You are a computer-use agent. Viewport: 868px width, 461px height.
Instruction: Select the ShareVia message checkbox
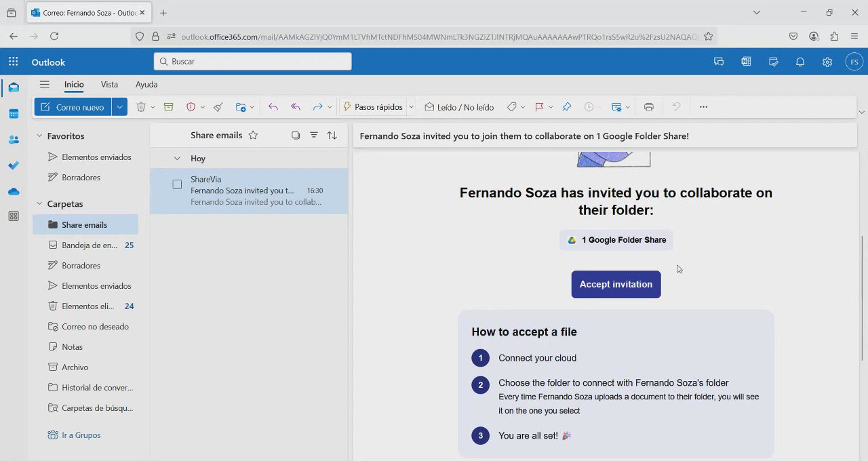177,184
